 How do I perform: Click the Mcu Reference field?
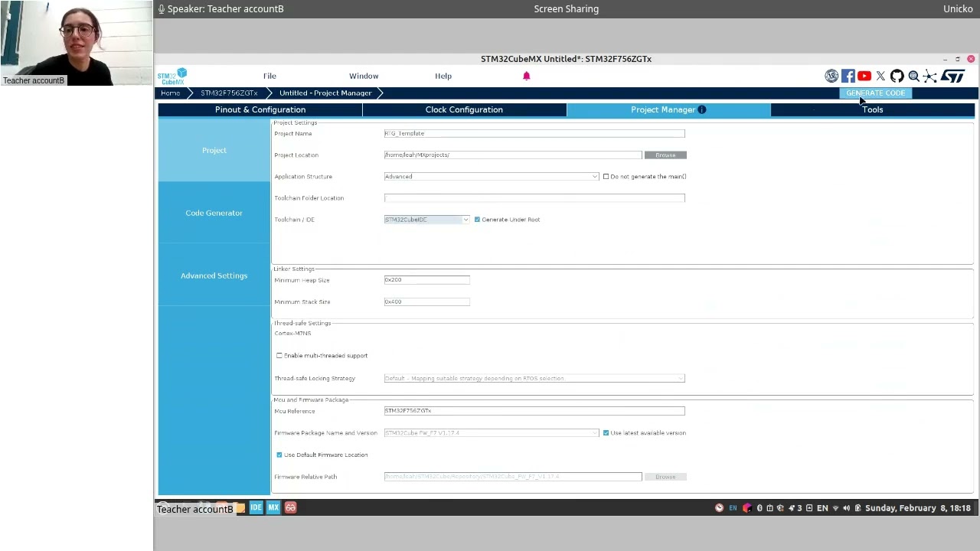click(x=534, y=411)
